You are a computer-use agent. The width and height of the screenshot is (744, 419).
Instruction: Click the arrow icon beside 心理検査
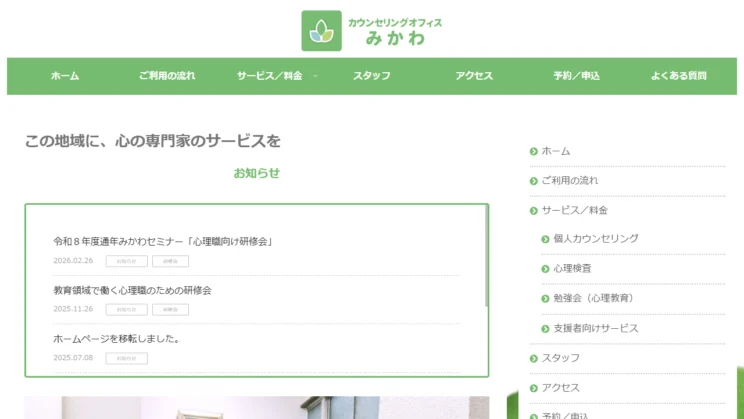tap(545, 269)
